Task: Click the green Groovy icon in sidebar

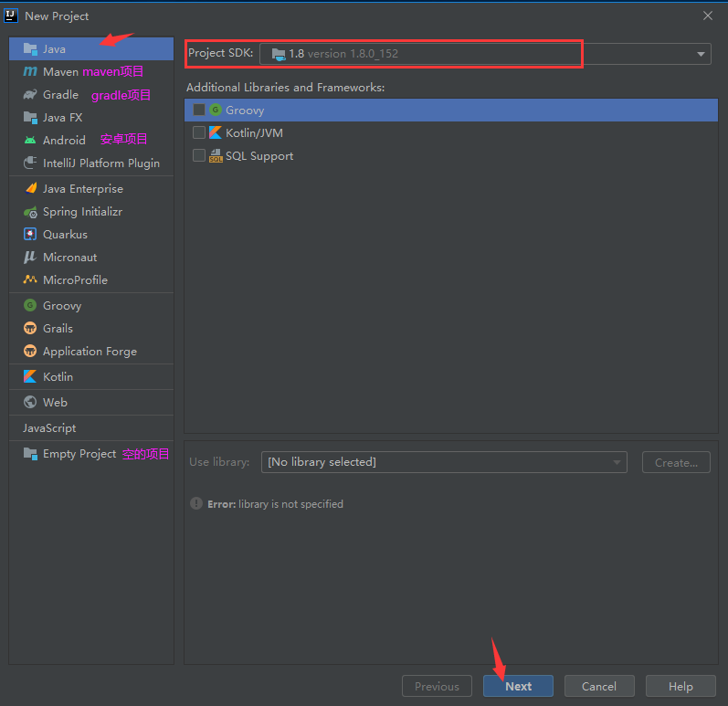Action: point(30,305)
